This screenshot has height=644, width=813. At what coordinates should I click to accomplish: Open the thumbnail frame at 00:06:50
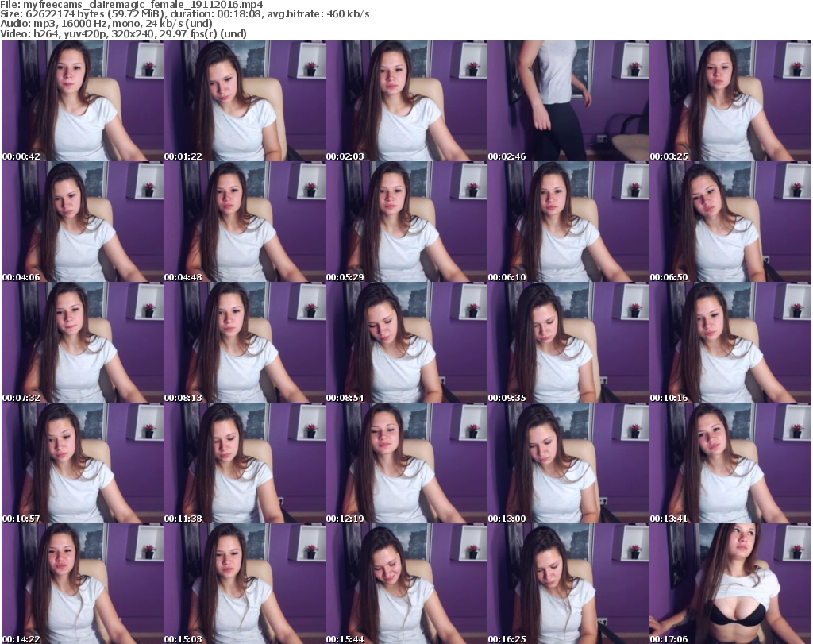point(730,222)
